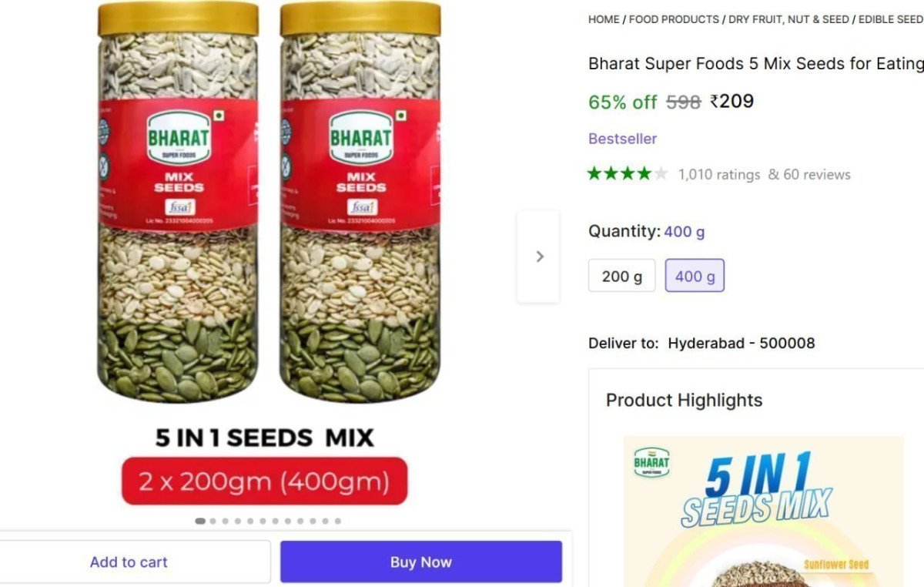This screenshot has width=924, height=587.
Task: Click the greyed-out fifth star
Action: point(661,174)
